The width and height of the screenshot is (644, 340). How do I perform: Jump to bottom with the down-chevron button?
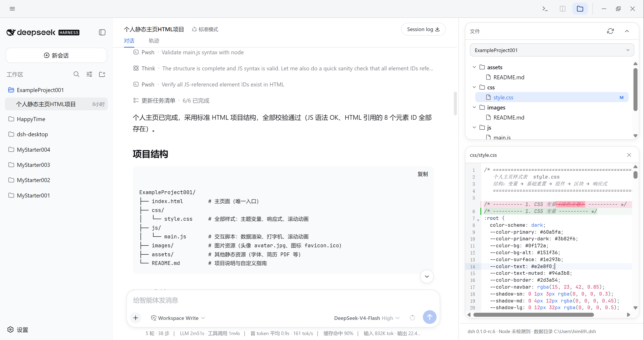pos(427,276)
